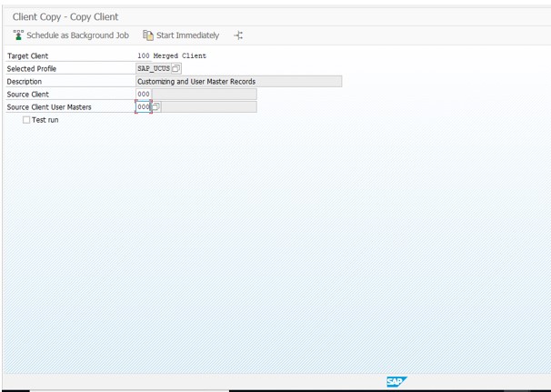The image size is (551, 392).
Task: Click the Source Client User Masters label
Action: tap(49, 107)
